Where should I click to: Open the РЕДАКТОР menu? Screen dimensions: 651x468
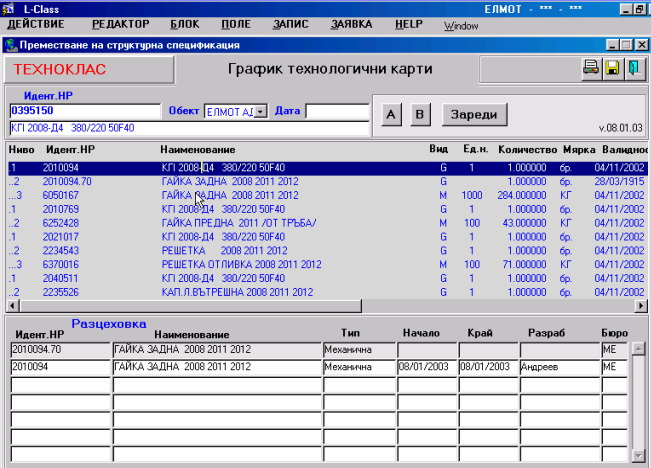coord(120,24)
